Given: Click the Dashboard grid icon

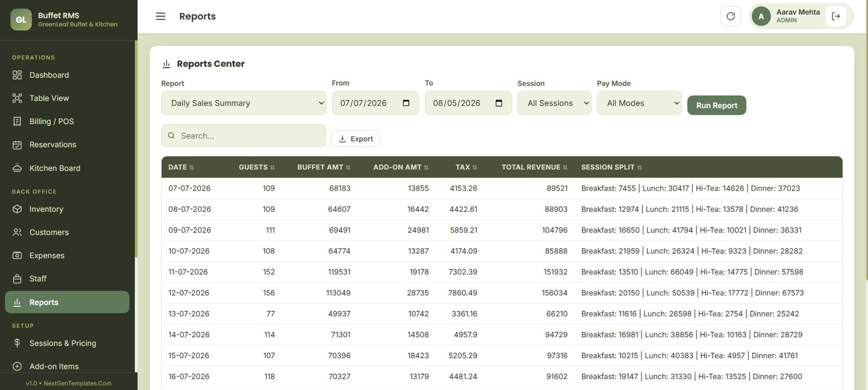Looking at the screenshot, I should coord(17,75).
